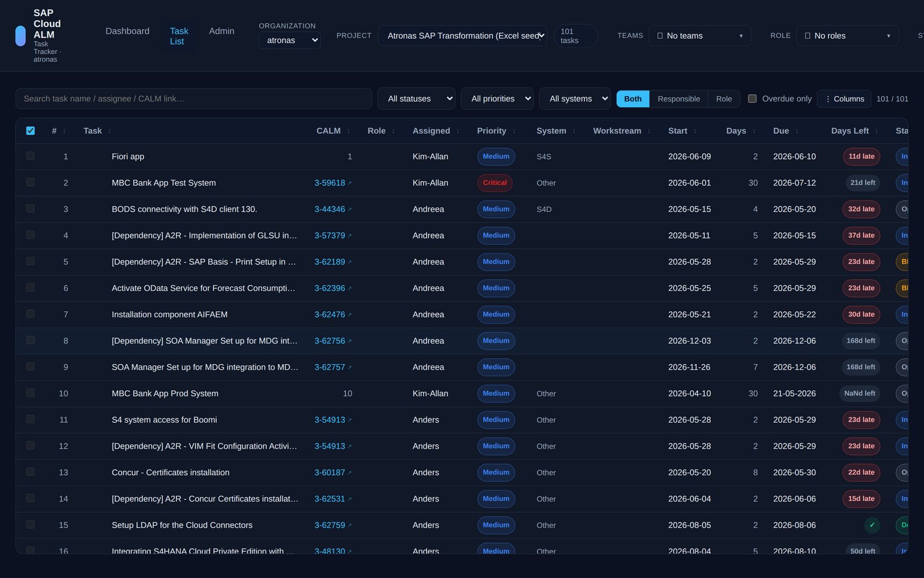
Task: Open the Project dropdown for Atronas SAP Transformation
Action: 463,36
